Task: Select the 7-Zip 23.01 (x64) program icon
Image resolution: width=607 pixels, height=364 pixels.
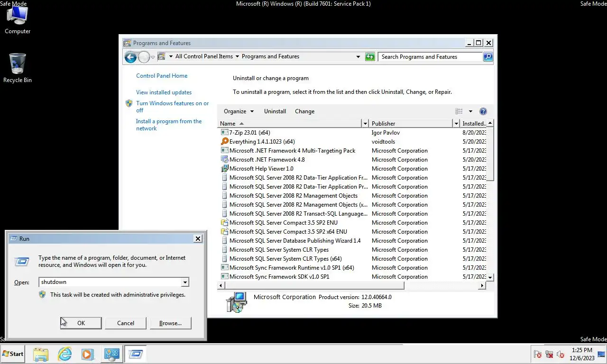Action: pyautogui.click(x=225, y=133)
